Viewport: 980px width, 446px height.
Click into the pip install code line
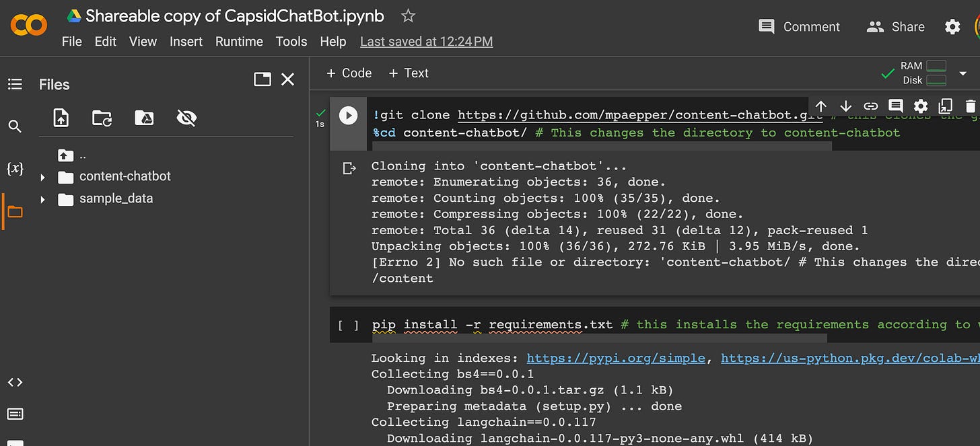click(676, 325)
